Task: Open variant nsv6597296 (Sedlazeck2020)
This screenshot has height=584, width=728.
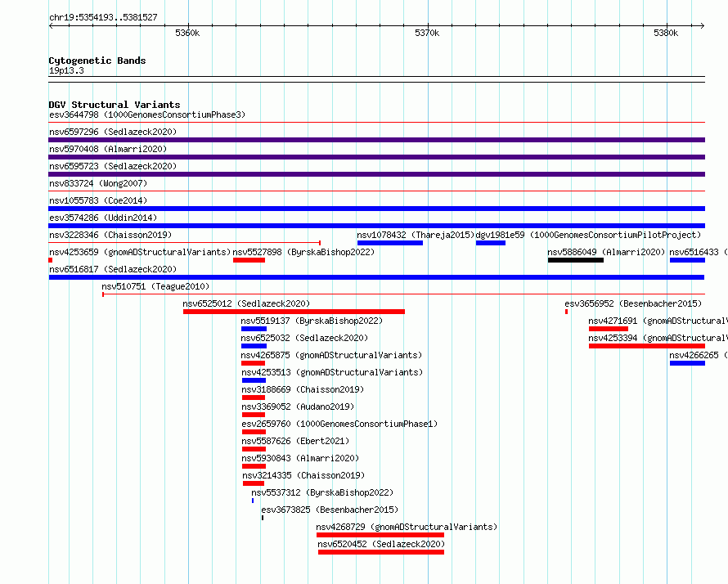Action: coord(113,132)
